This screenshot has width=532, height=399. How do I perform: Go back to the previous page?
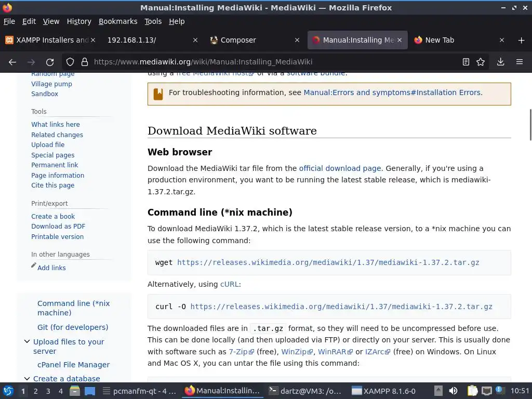point(12,62)
